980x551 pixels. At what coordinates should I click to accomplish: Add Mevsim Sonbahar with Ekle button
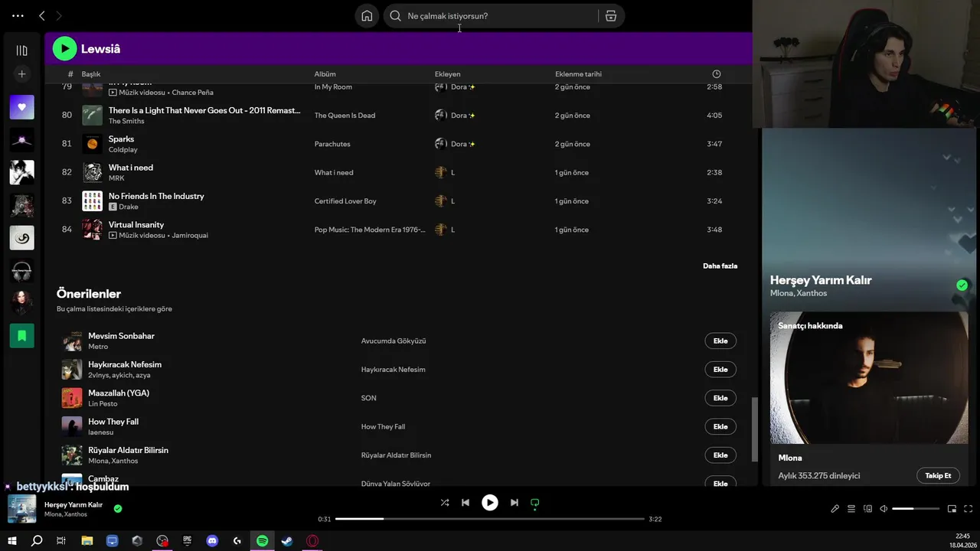coord(720,341)
